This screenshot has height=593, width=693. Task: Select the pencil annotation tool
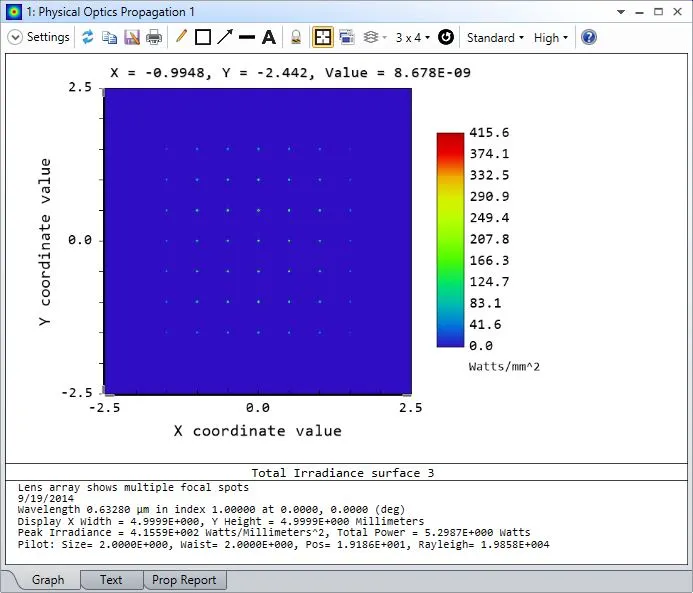181,37
